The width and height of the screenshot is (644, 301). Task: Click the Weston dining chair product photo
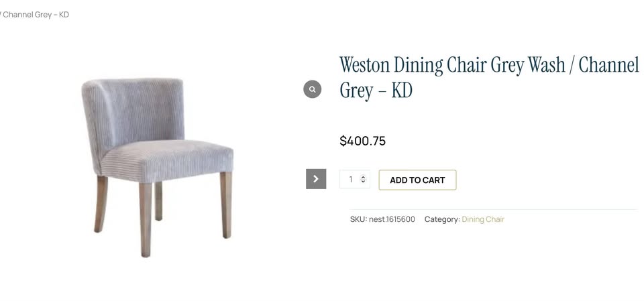click(158, 167)
